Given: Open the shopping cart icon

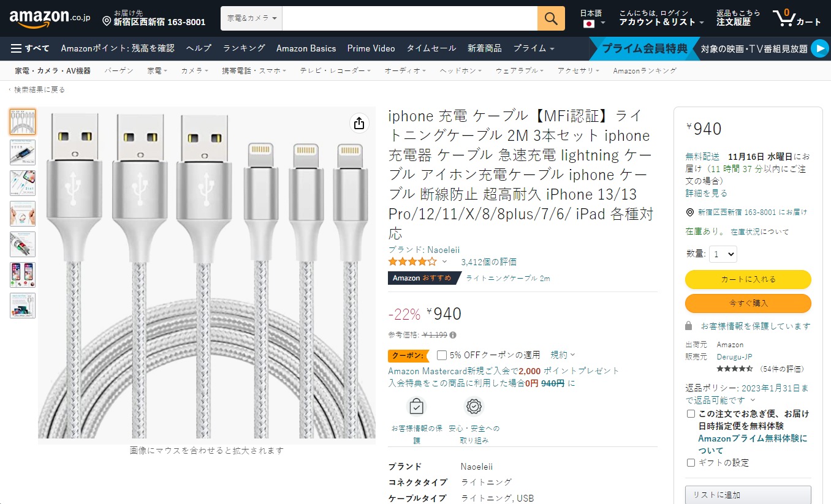Looking at the screenshot, I should pyautogui.click(x=783, y=18).
